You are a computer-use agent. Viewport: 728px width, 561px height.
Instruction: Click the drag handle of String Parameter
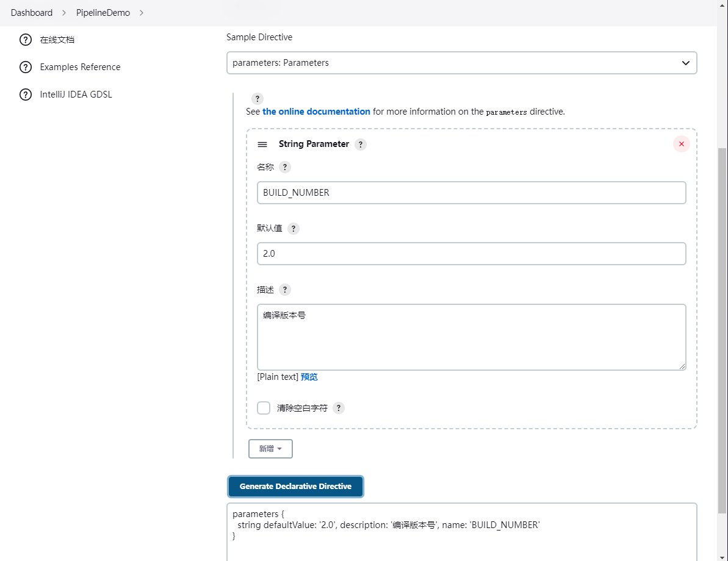pos(262,145)
